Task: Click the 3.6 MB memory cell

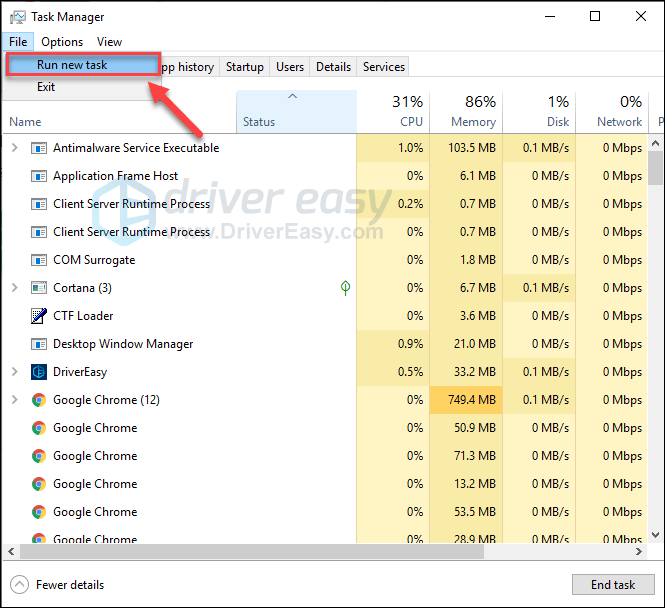Action: 466,316
